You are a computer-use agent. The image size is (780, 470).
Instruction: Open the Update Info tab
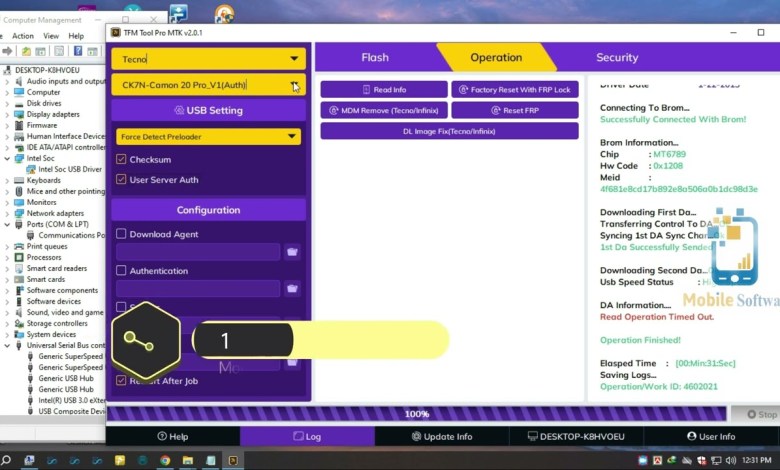[x=442, y=437]
